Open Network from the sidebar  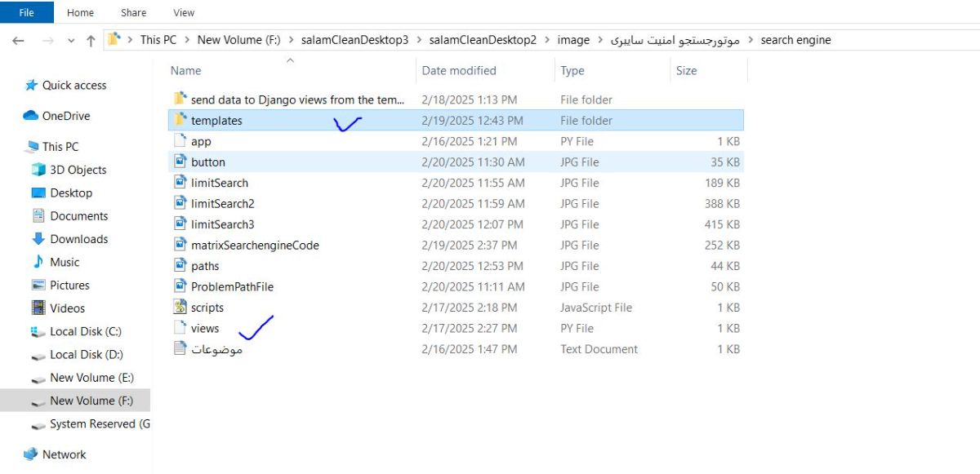(62, 454)
